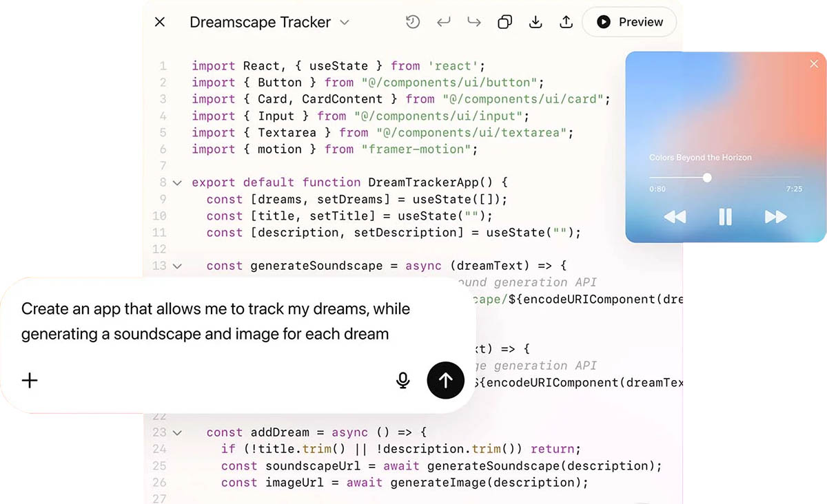Screen dimensions: 827x504
Task: Collapse the DreamTrackerApp function on line 8
Action: tap(177, 183)
